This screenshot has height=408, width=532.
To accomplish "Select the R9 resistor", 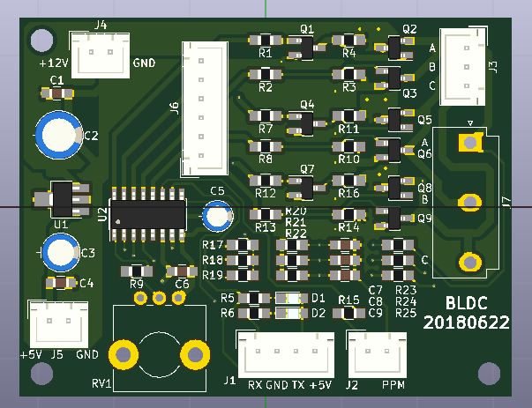I will tap(137, 271).
